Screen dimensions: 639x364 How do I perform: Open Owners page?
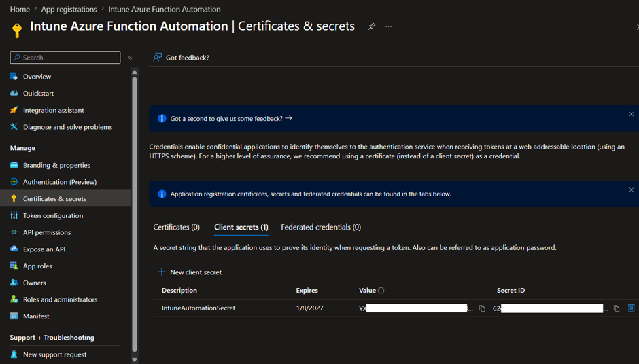click(x=34, y=283)
